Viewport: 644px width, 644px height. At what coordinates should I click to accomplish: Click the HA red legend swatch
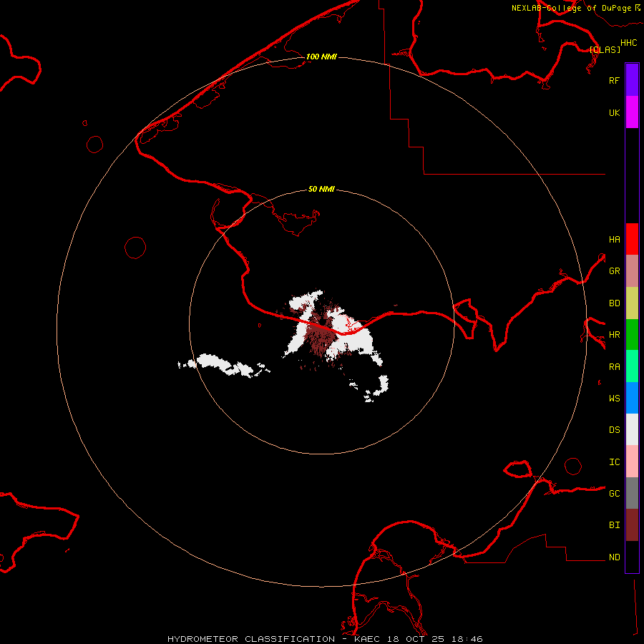632,239
